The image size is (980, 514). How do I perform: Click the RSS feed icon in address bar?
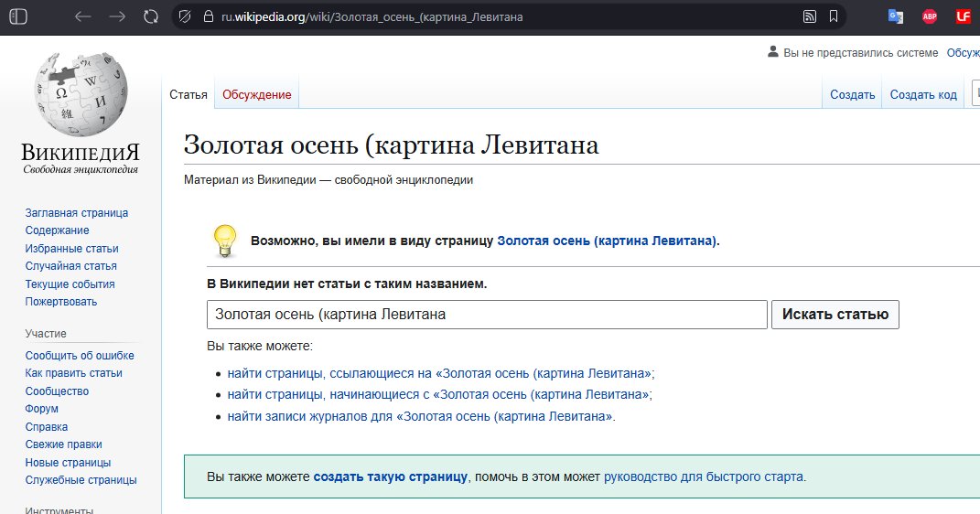click(809, 16)
